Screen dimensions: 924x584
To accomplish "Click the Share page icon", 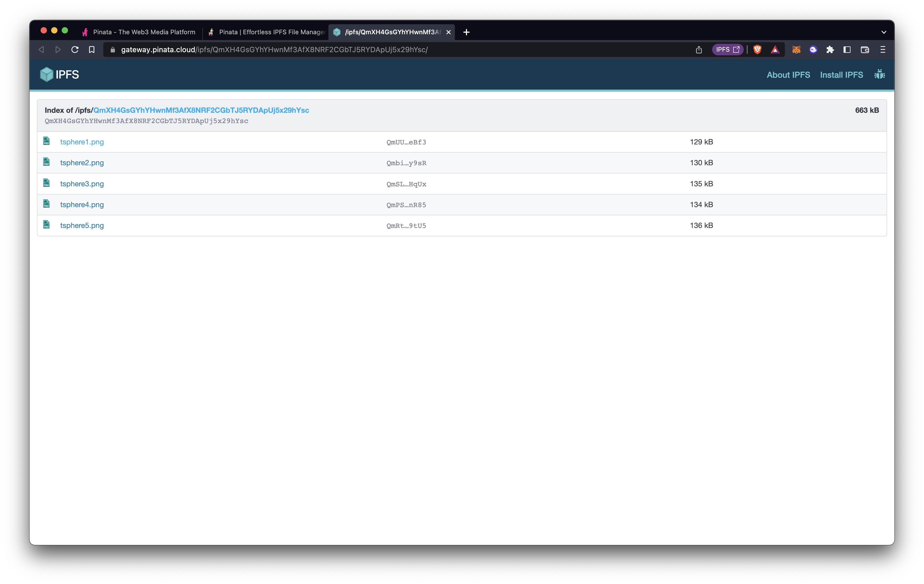I will point(699,50).
